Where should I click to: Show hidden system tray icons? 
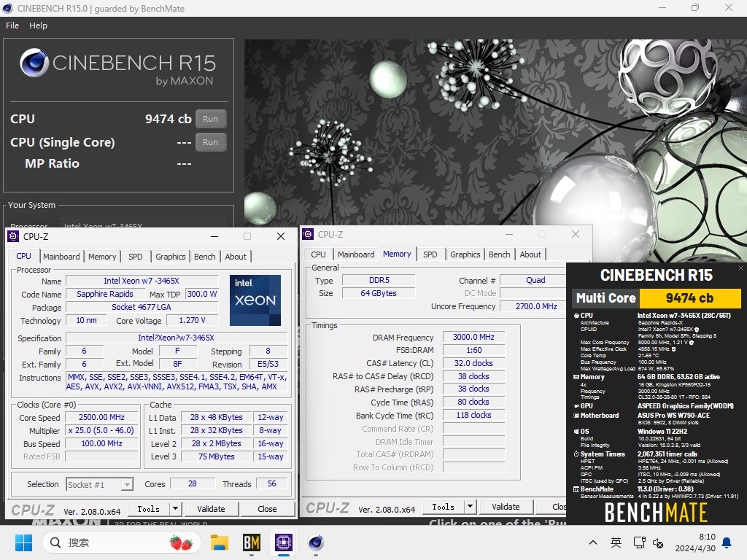click(x=593, y=542)
